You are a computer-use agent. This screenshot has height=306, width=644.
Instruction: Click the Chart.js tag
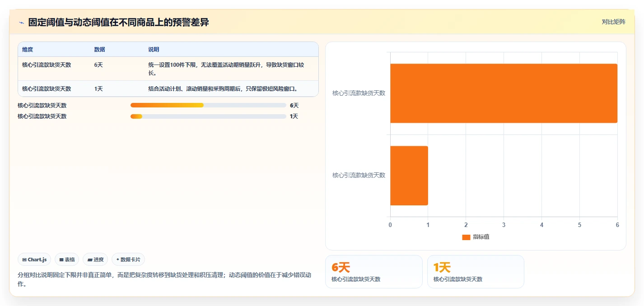tap(35, 260)
